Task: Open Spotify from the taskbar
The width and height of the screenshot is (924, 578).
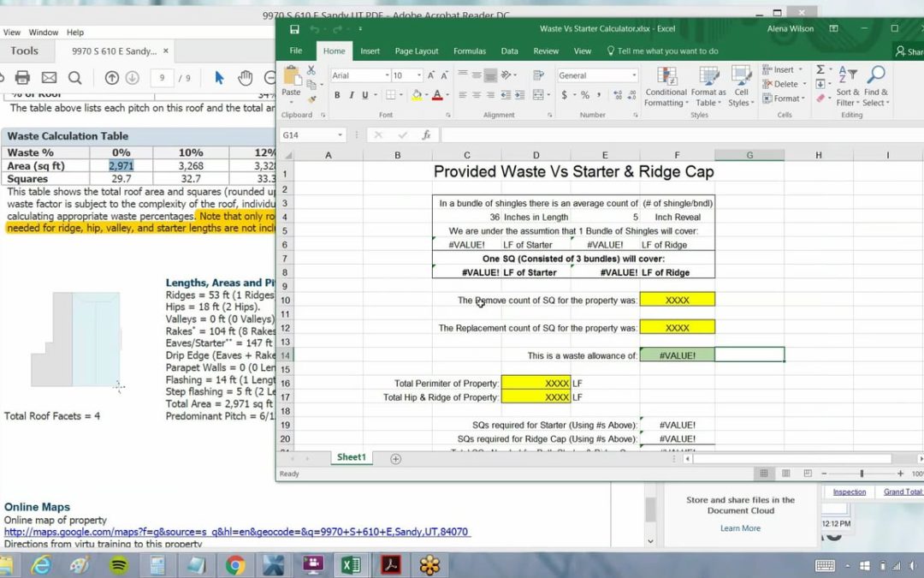Action: 119,565
